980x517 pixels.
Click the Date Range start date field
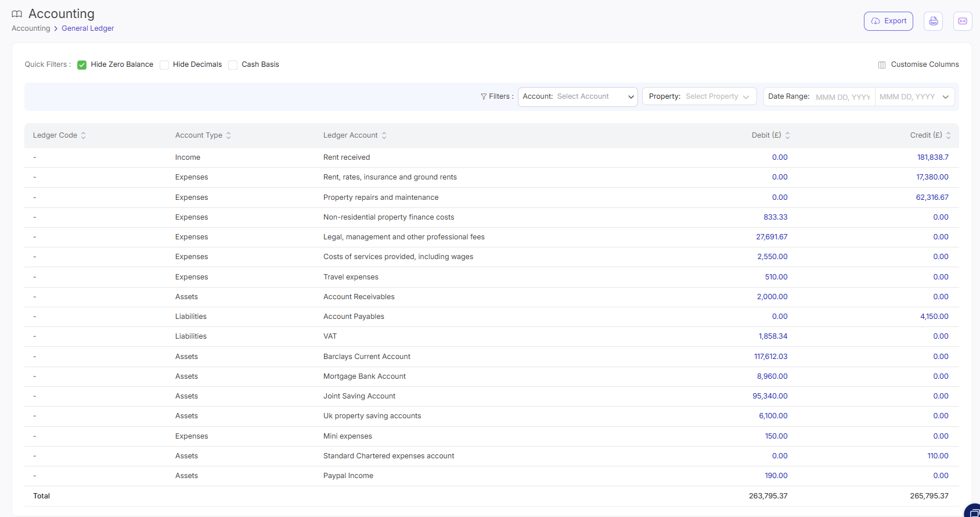point(843,97)
